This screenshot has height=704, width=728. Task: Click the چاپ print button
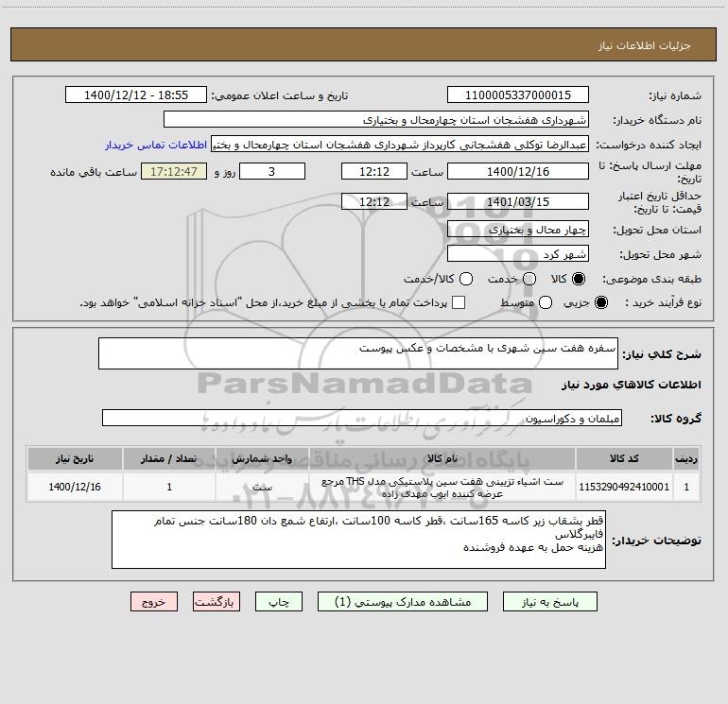(x=279, y=602)
